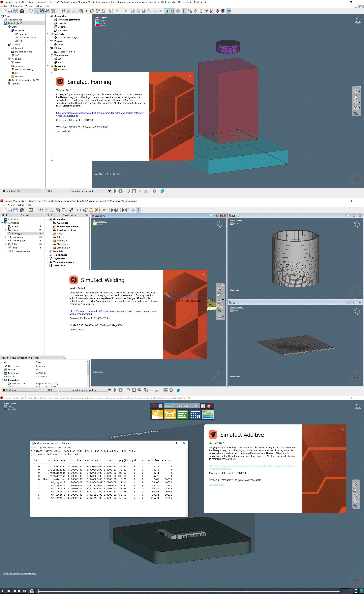Click the settings gear in ArcWelding status bar
This screenshot has width=364, height=594.
(171, 390)
